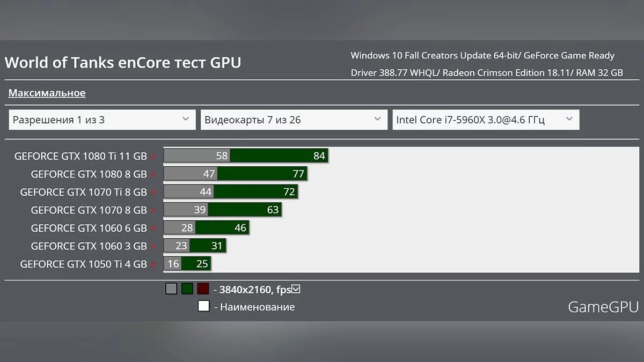Viewport: 644px width, 362px height.
Task: Click the Windows 10 Fall Creators Update text line
Action: click(482, 55)
